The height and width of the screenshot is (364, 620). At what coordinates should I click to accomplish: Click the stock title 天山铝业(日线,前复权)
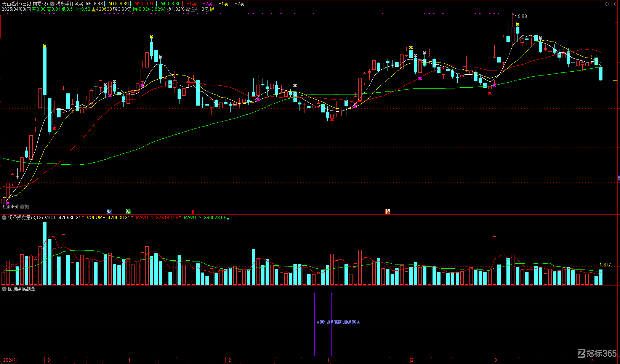click(25, 4)
